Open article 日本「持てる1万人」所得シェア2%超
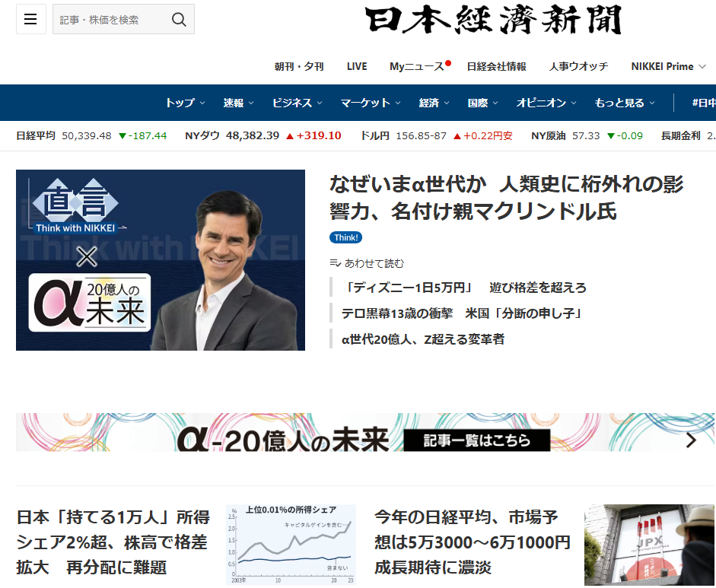The height and width of the screenshot is (588, 716). (113, 542)
